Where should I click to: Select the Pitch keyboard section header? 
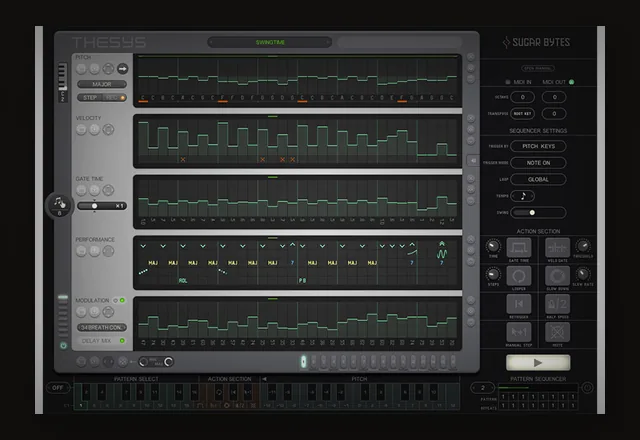click(359, 379)
